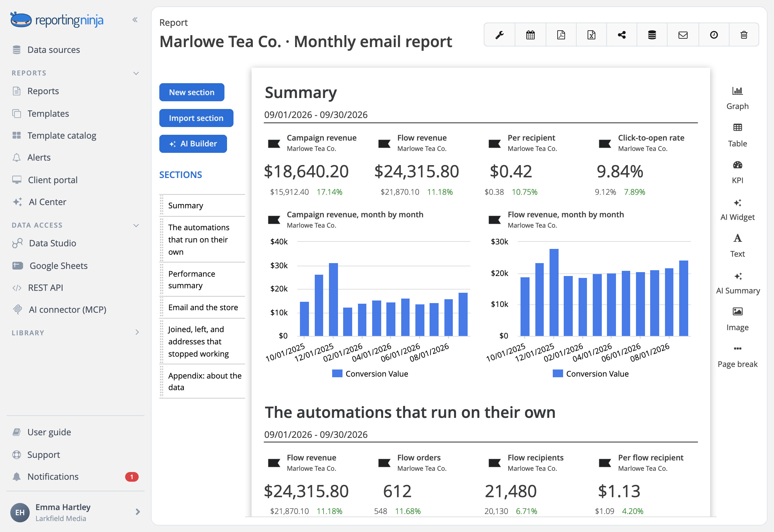Viewport: 774px width, 532px height.
Task: Select Appendix: about the data section
Action: pos(202,381)
